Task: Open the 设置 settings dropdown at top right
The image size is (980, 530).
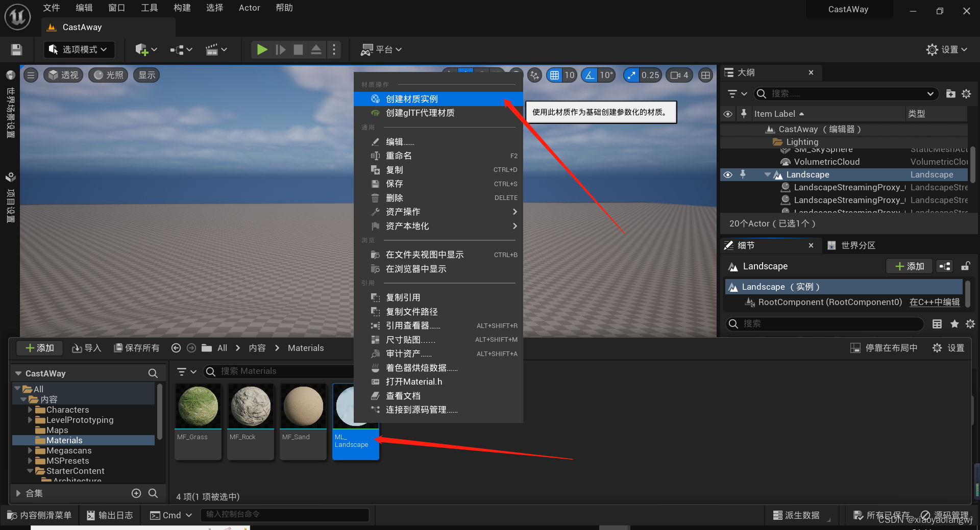Action: [x=947, y=49]
